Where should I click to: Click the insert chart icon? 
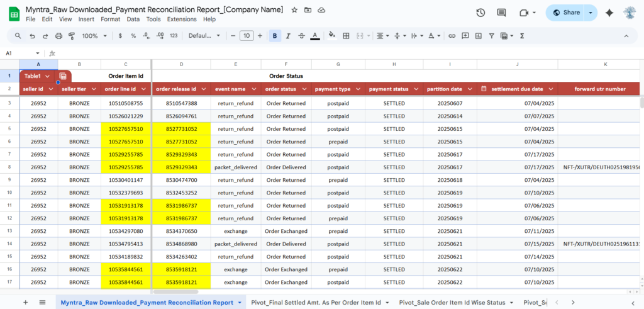click(479, 36)
